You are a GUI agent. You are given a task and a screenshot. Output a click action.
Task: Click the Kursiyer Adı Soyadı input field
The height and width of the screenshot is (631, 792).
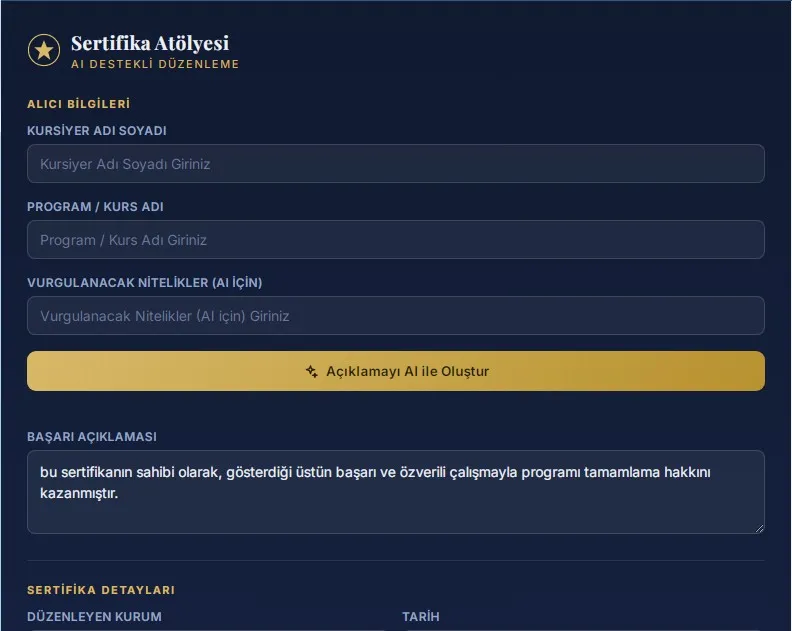395,164
